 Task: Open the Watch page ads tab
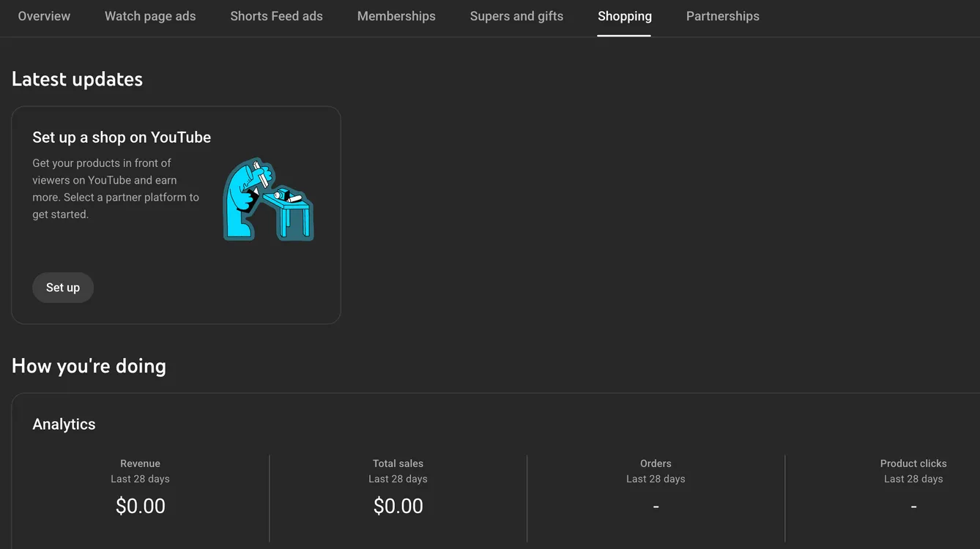click(150, 16)
